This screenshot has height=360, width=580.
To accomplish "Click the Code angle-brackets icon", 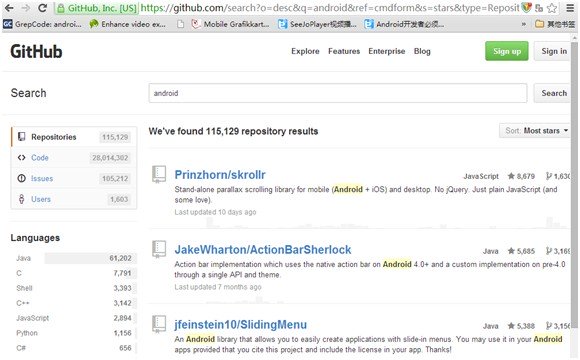I will 21,158.
